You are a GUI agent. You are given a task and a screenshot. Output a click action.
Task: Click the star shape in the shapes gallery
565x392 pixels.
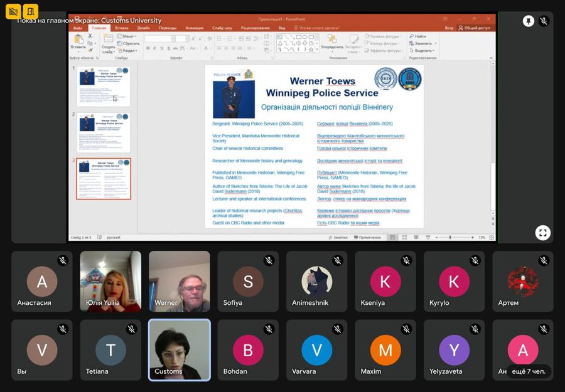tap(311, 50)
